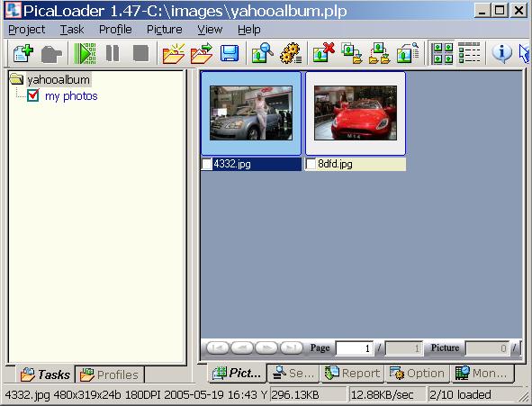Minimize the PicaLoader window
Viewport: 532px width, 406px height.
482,10
